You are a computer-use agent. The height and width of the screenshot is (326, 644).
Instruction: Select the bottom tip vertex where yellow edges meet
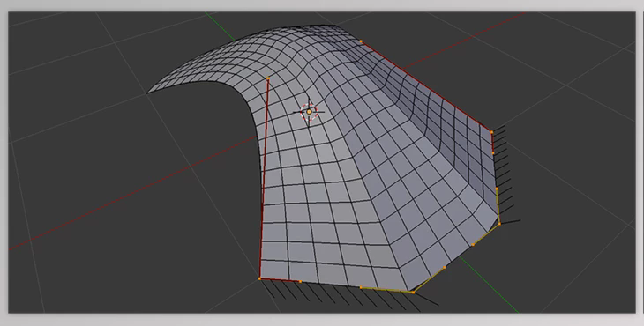point(413,293)
